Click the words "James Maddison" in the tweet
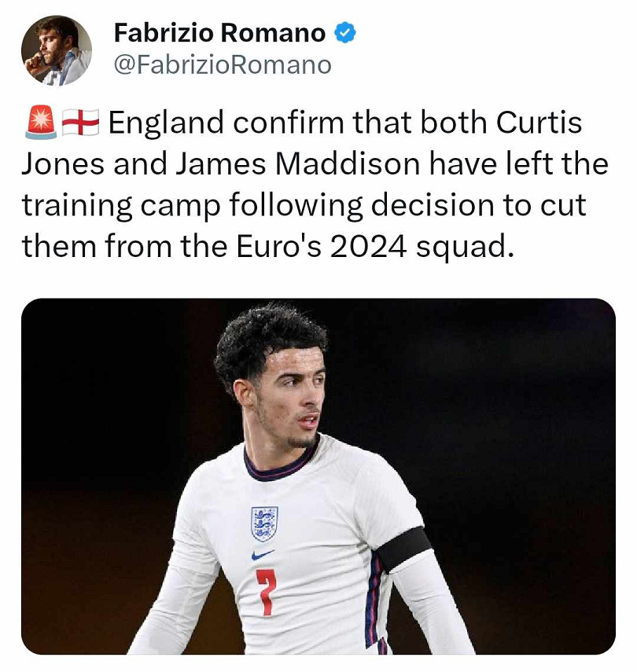The width and height of the screenshot is (637, 672). click(x=298, y=164)
